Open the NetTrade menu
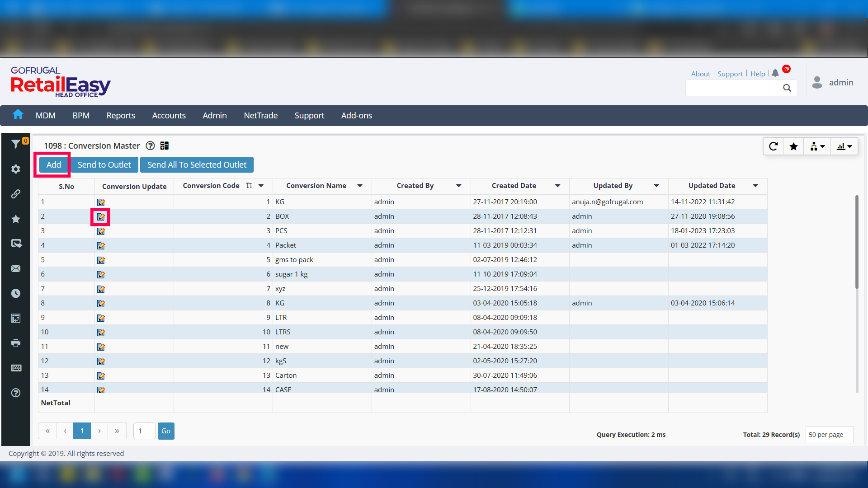868x488 pixels. click(260, 116)
